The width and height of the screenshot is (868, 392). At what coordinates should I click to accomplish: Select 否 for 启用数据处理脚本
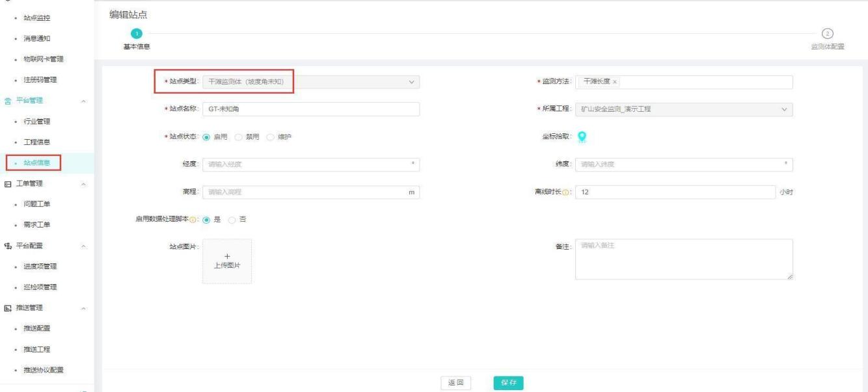232,219
